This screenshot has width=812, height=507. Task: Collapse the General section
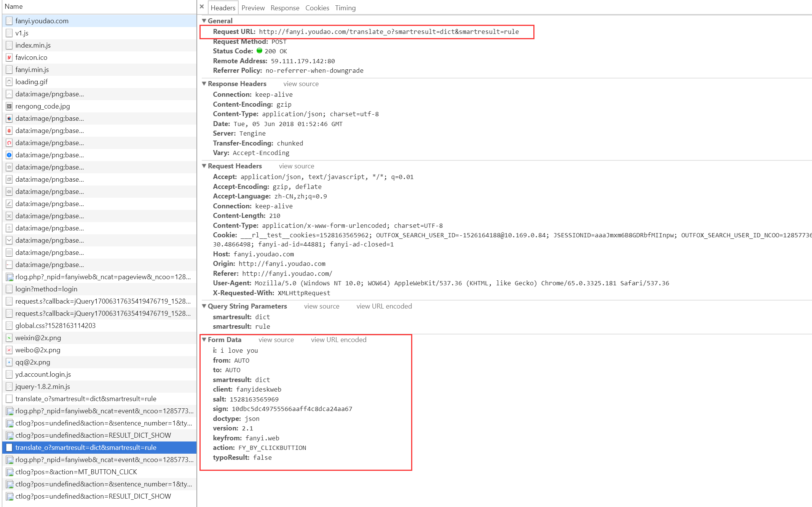tap(204, 21)
